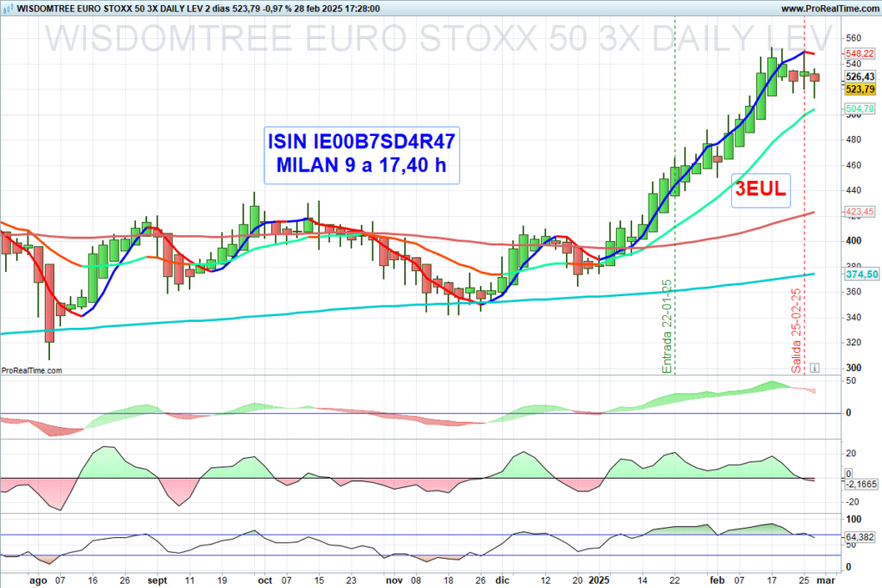Screen dimensions: 882x588
Task: Click the ProRealTime.com label below the price chart
Action: 32,370
